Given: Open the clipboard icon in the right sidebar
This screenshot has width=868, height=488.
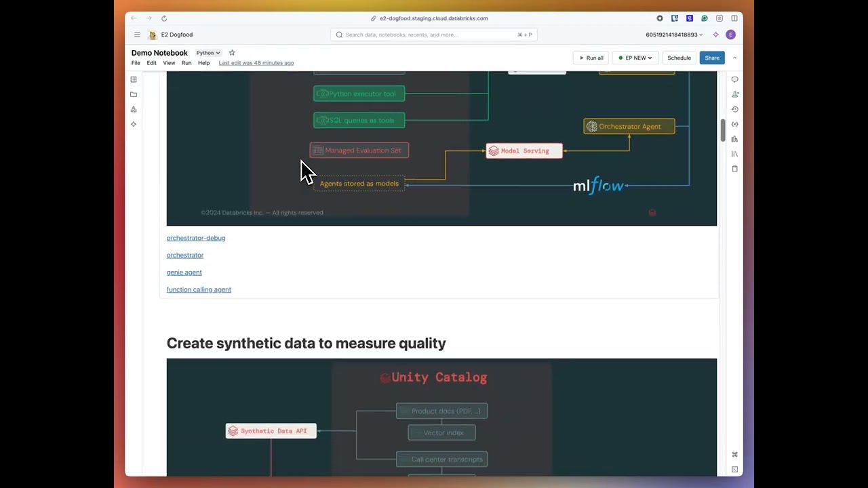Looking at the screenshot, I should click(x=734, y=169).
